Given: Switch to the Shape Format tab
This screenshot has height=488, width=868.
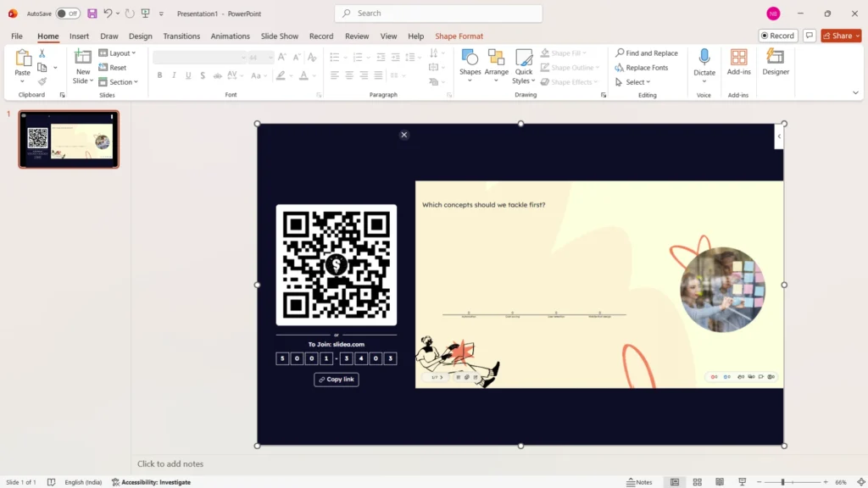Looking at the screenshot, I should point(459,36).
